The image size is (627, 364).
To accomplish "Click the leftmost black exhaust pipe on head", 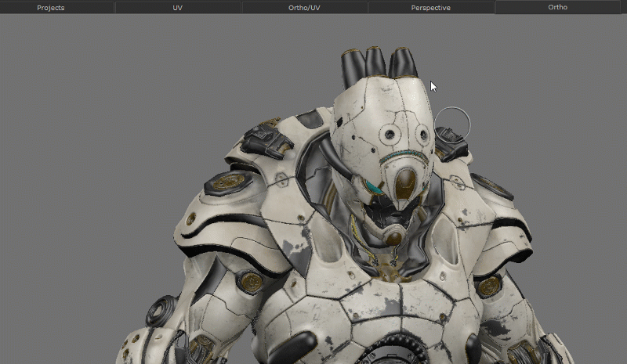I will 350,67.
